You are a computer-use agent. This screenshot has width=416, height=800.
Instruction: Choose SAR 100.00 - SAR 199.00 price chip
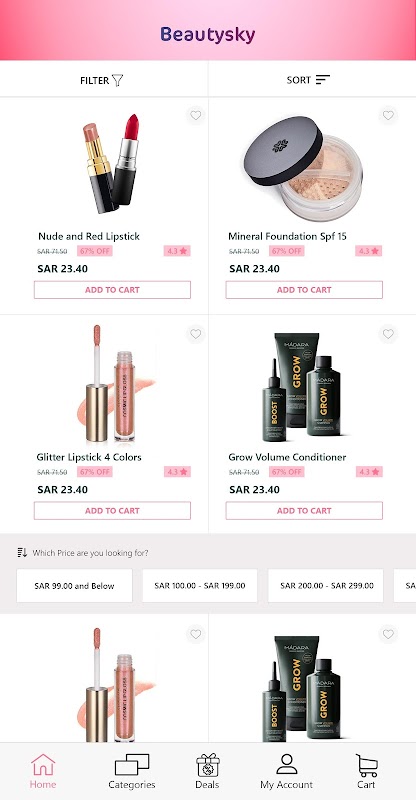[200, 586]
